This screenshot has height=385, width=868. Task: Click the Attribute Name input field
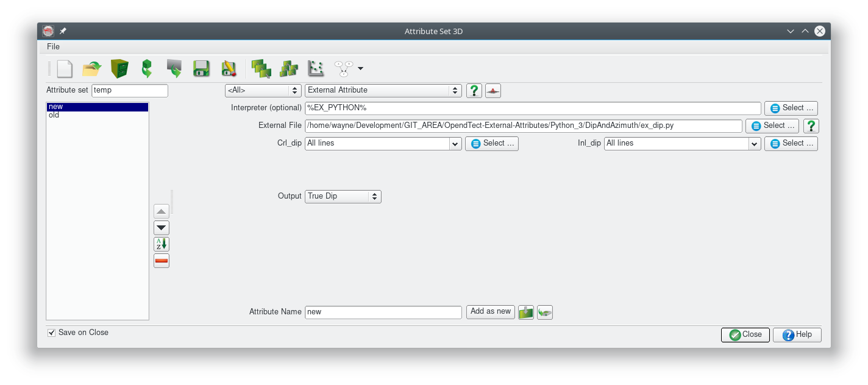[x=383, y=312]
